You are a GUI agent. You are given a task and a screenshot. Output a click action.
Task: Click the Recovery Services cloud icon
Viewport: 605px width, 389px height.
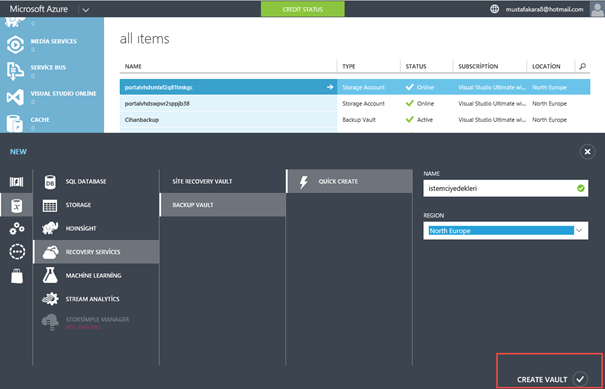[x=51, y=252]
